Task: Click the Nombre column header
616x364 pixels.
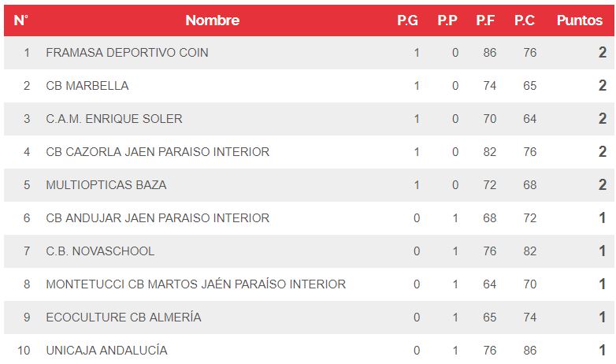Action: (x=212, y=20)
